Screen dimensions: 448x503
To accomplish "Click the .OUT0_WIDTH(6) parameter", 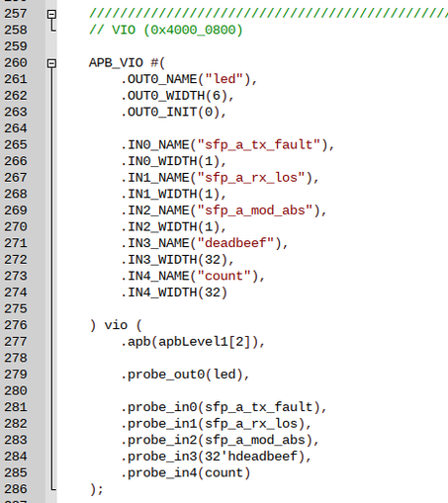I will point(174,96).
